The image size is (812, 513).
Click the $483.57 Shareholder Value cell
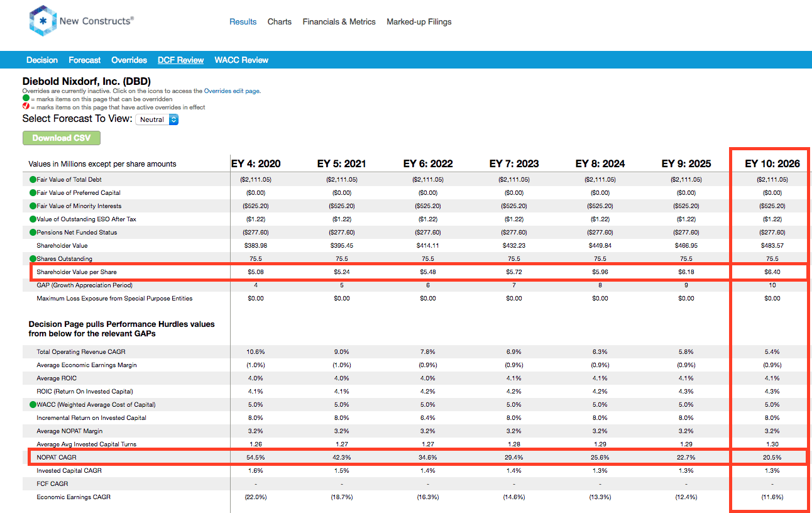click(772, 246)
